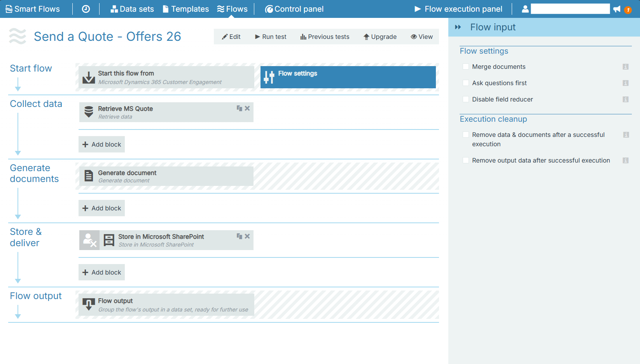Open the Data sets menu

click(132, 9)
